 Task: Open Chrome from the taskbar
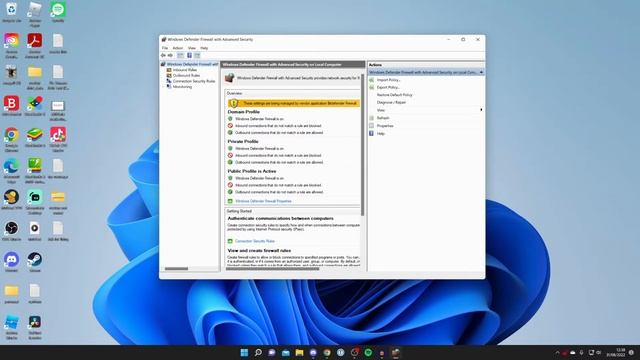(327, 353)
